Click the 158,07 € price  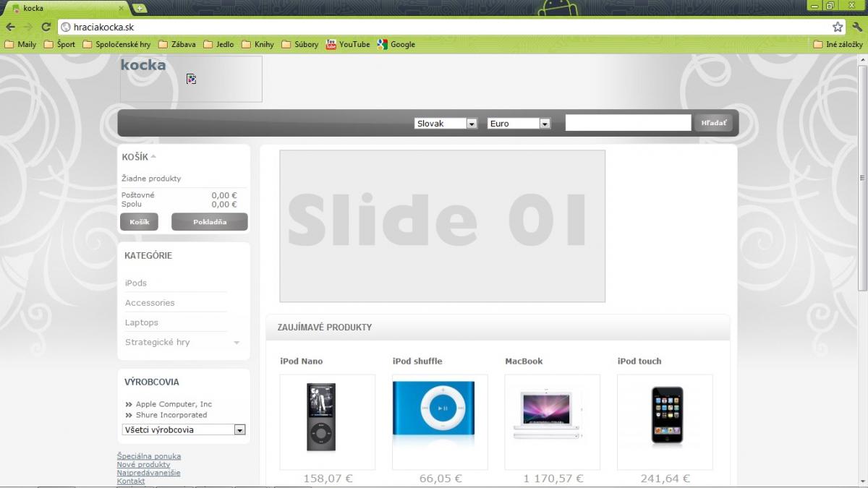click(328, 478)
